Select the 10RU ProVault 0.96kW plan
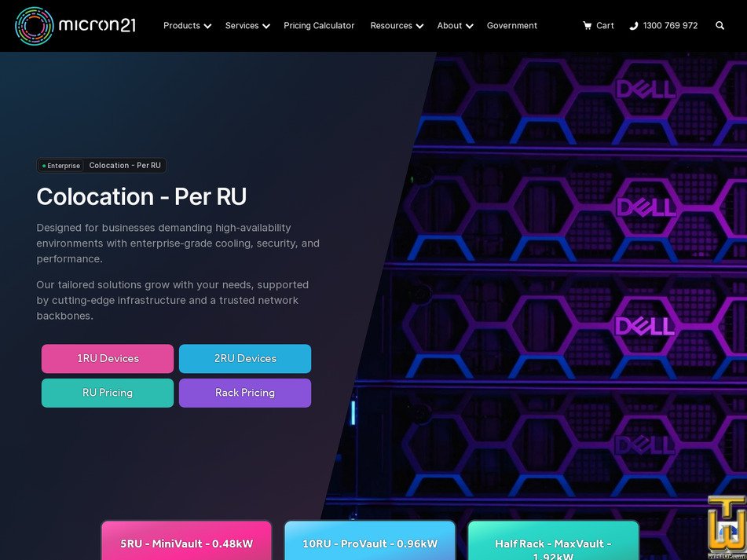The image size is (747, 560). (x=370, y=543)
